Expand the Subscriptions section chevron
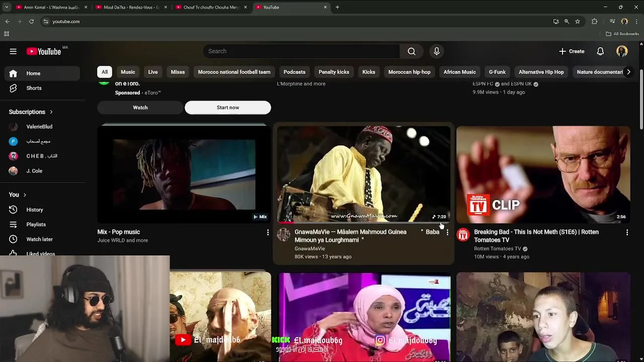This screenshot has height=362, width=644. coord(51,112)
